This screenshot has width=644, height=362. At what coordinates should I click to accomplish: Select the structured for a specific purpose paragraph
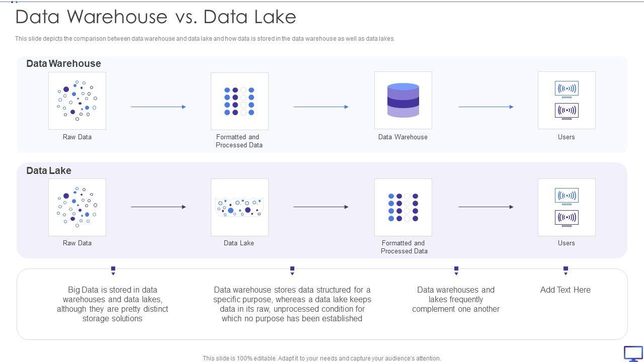tap(292, 304)
